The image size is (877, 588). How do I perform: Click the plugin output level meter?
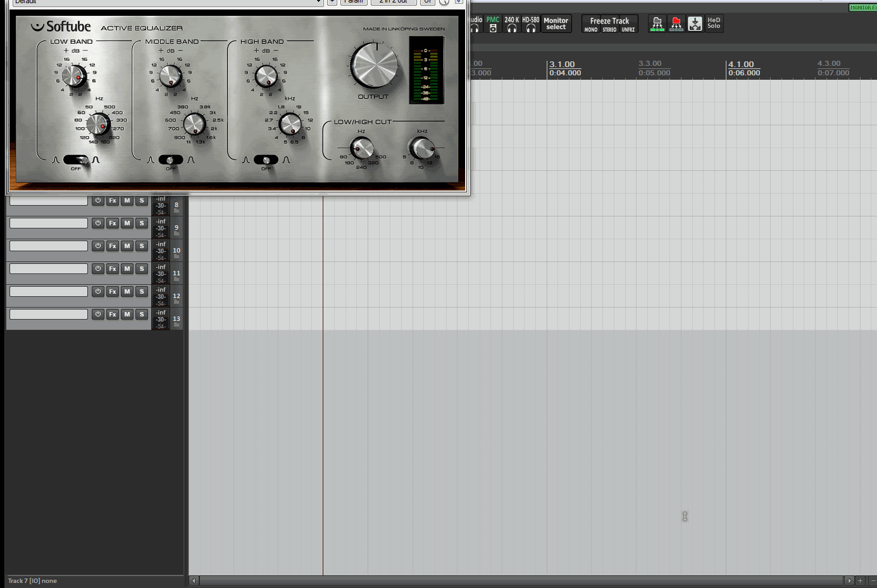(426, 70)
